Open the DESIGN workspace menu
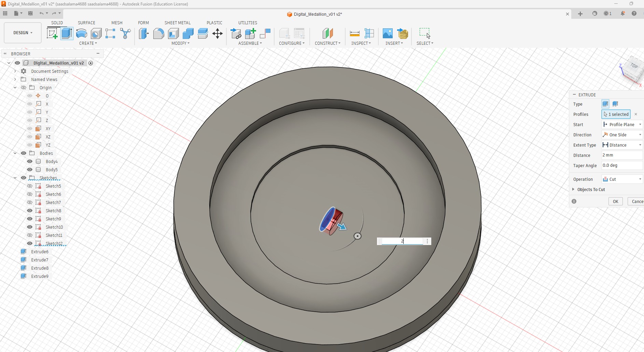The image size is (644, 352). (x=23, y=33)
